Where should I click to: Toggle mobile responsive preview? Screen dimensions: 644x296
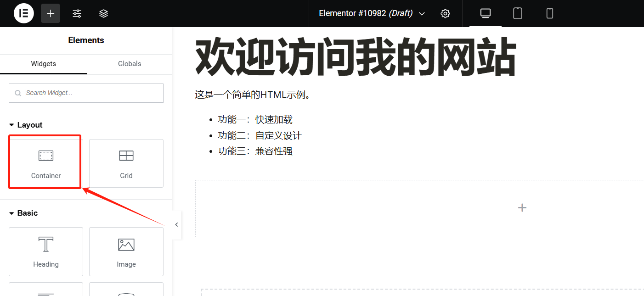pos(549,13)
